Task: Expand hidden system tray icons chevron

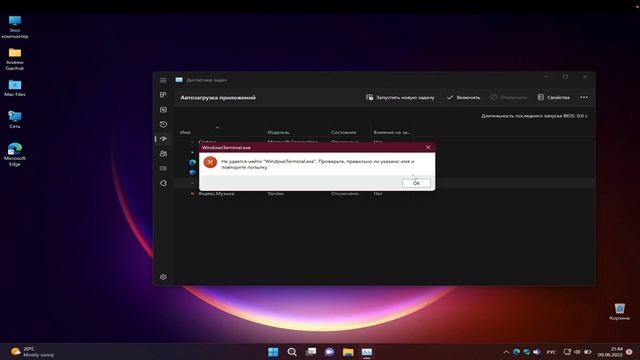Action: [506, 352]
